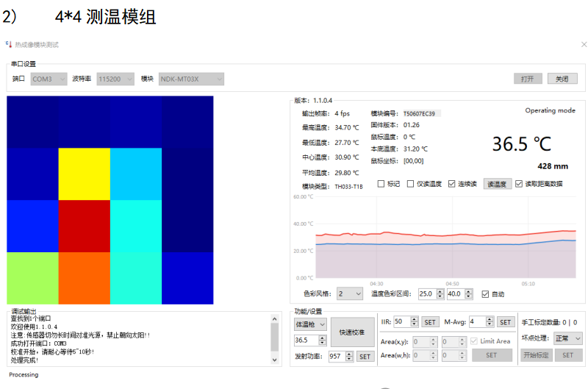Click the red cell in the heatmap
The image size is (588, 389).
[x=84, y=226]
